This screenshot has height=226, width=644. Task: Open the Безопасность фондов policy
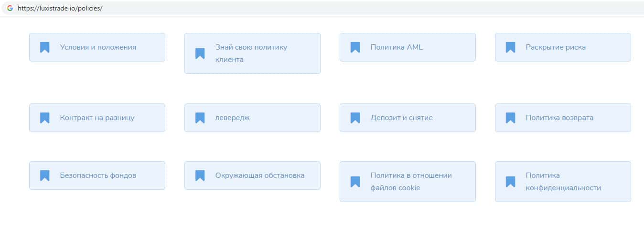pos(97,175)
